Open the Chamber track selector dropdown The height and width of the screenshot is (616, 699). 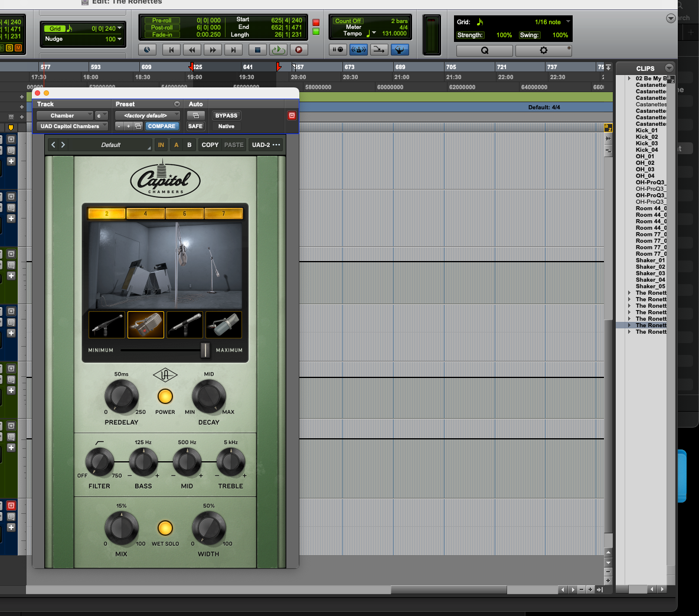tap(64, 116)
